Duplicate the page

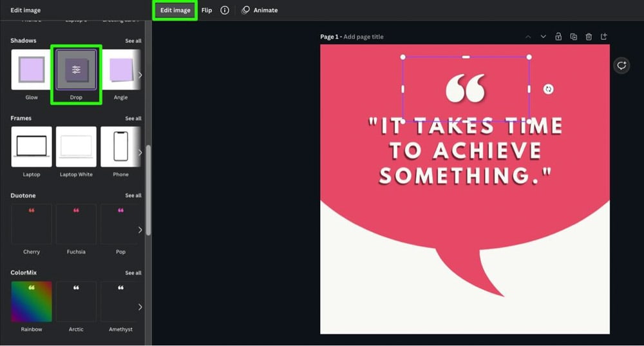(573, 37)
